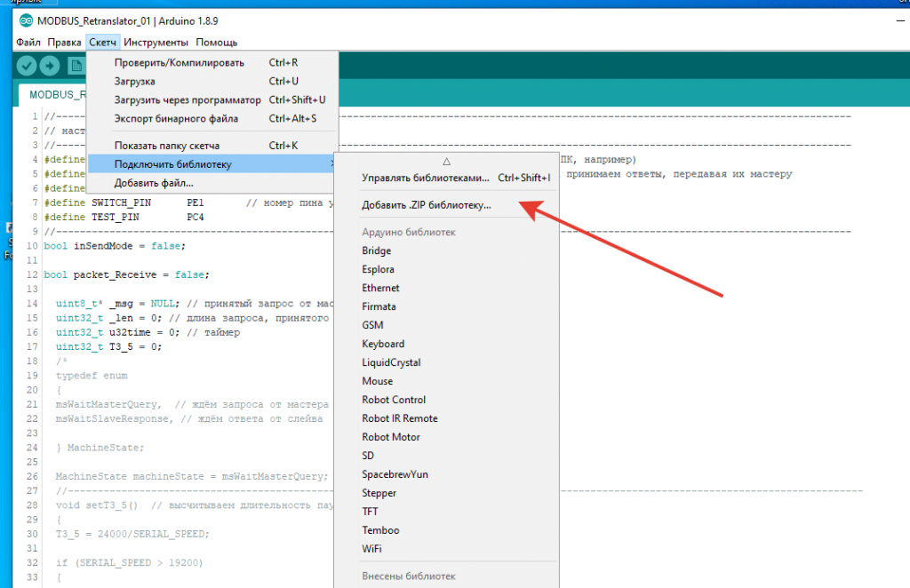The image size is (910, 588).
Task: Click code line 'bool packet_Receive = false;'
Action: click(x=126, y=274)
